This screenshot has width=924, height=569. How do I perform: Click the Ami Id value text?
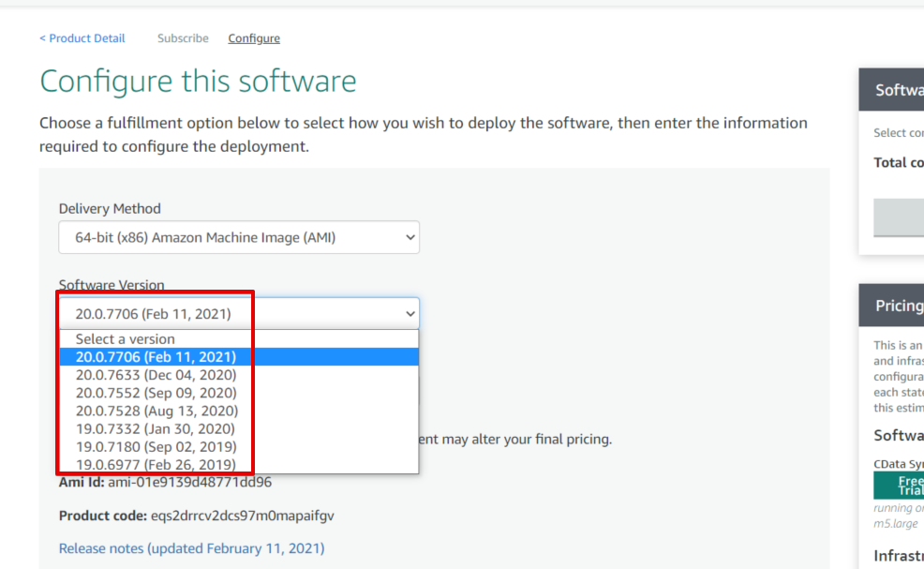[189, 483]
